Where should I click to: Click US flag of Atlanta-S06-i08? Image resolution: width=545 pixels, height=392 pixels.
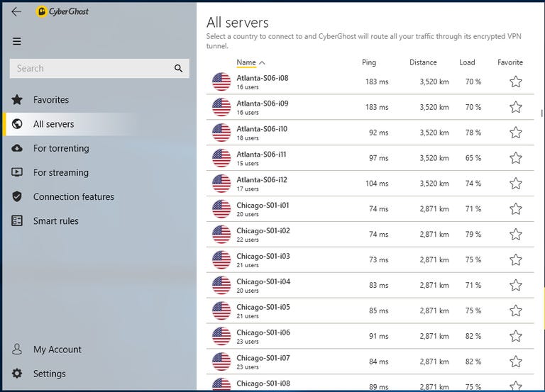(x=221, y=82)
